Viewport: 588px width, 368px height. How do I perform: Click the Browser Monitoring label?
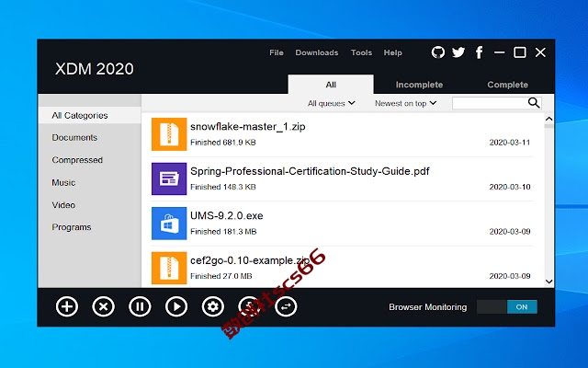428,306
